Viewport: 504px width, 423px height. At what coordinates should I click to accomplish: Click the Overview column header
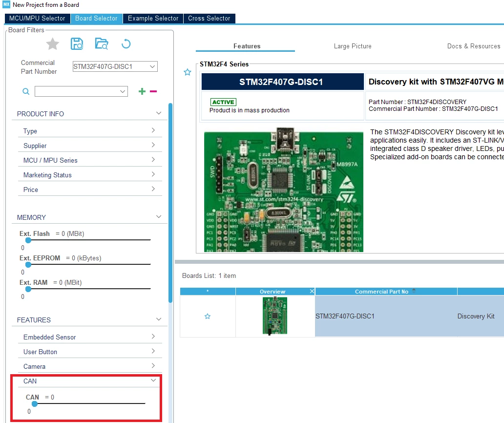click(x=272, y=292)
